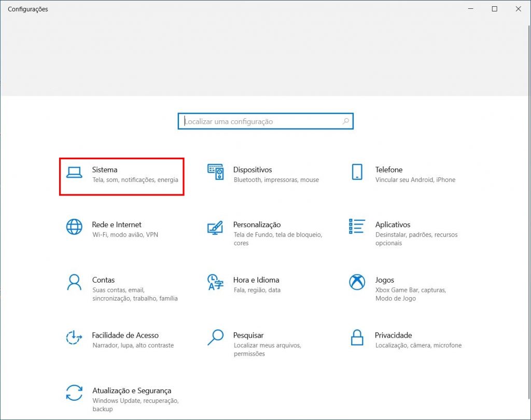Select the Pesquisar category title
Screen dimensions: 531x420
pyautogui.click(x=248, y=335)
